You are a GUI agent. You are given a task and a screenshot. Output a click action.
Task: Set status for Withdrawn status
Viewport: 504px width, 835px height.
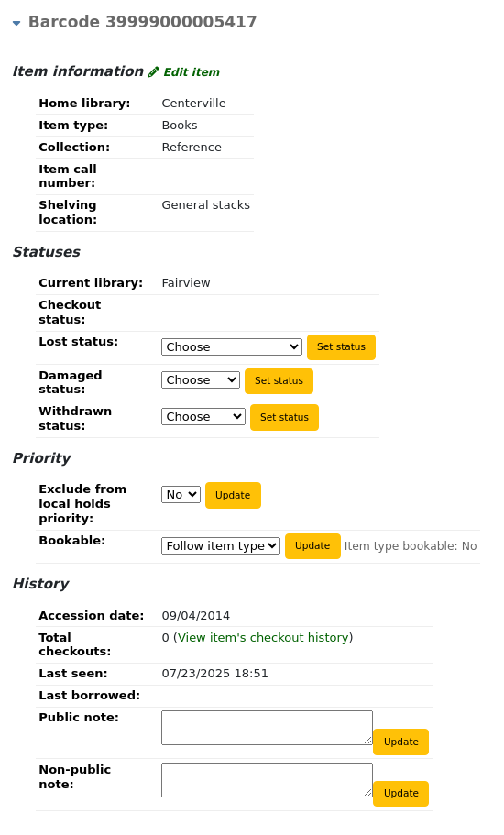[284, 417]
